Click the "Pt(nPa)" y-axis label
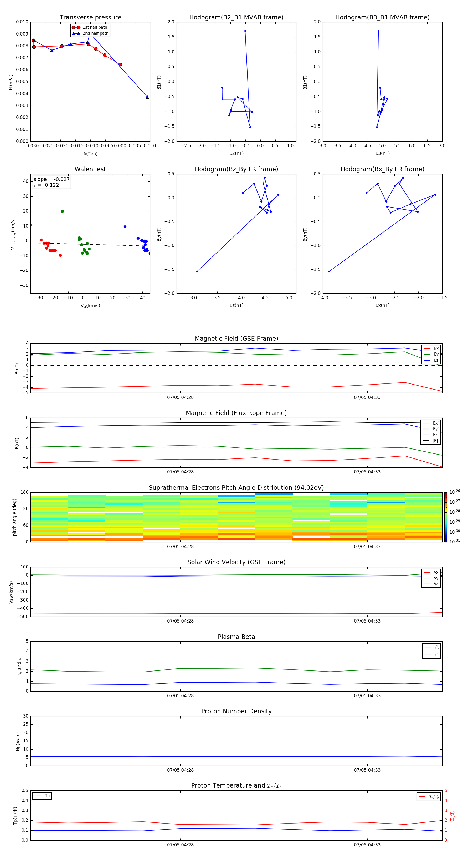Image resolution: width=473 pixels, height=868 pixels. [x=11, y=82]
